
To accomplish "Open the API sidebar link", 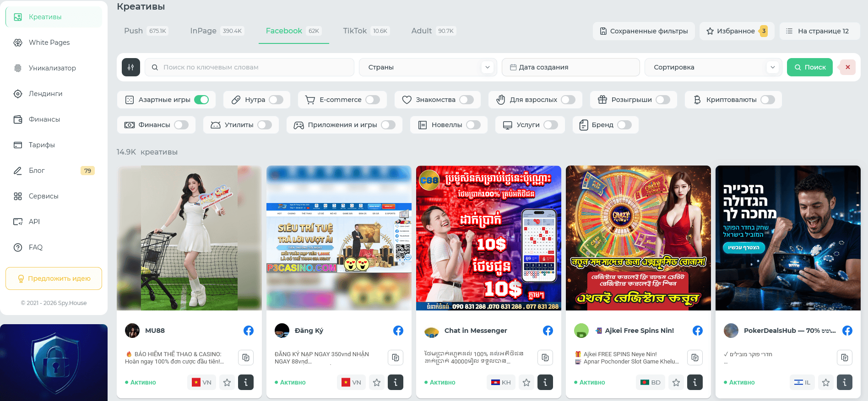I will [54, 222].
